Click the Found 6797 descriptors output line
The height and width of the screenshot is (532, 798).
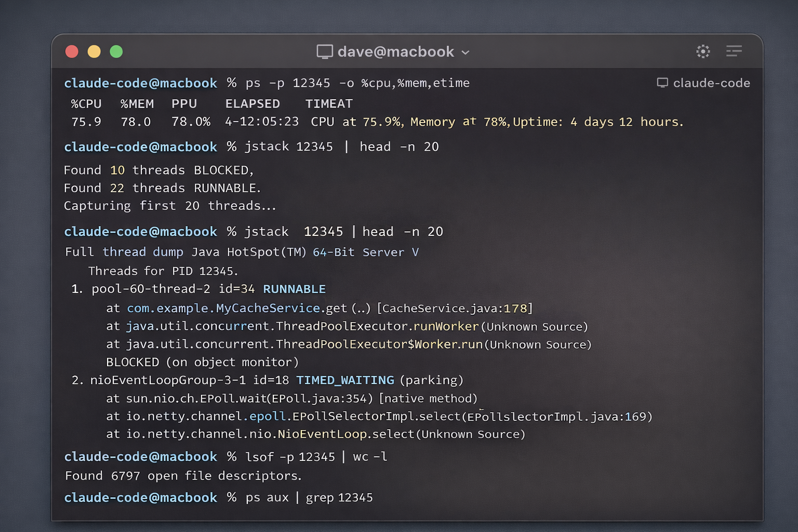point(182,475)
